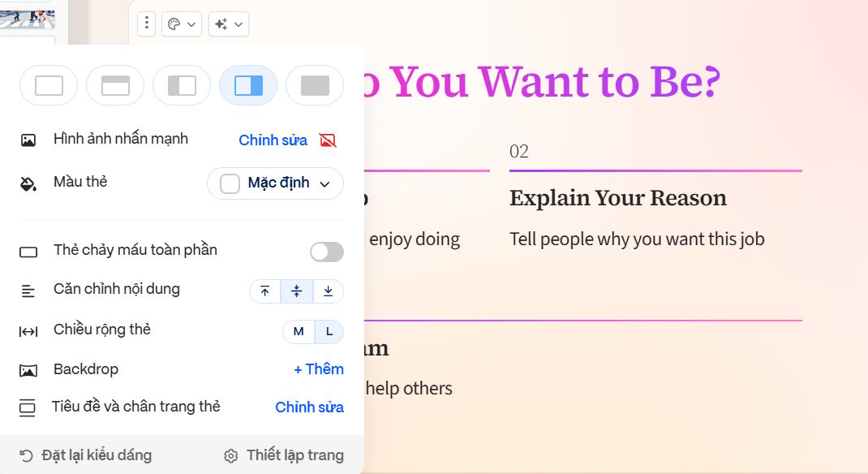Select the left accent image layout
Image resolution: width=868 pixels, height=474 pixels.
(182, 85)
